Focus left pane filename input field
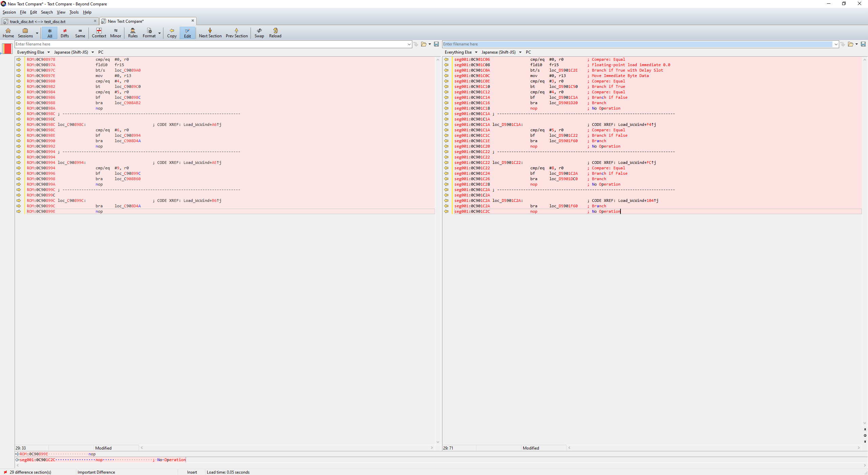 (210, 44)
